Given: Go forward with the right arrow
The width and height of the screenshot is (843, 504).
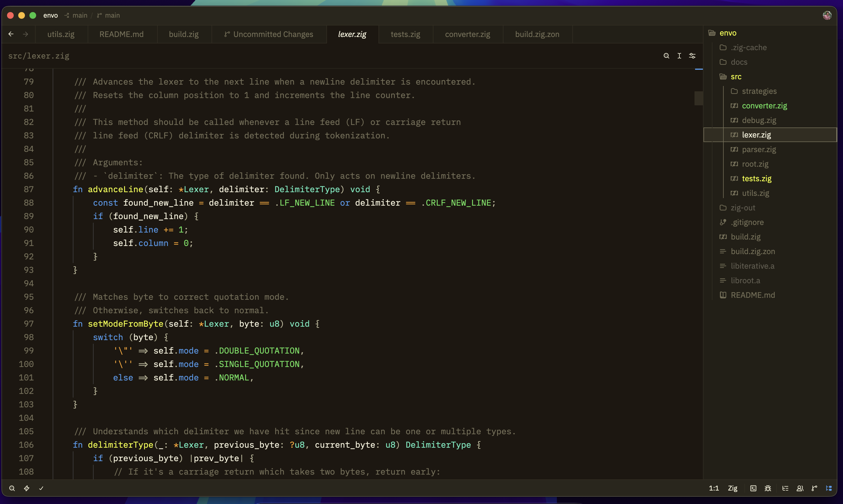Looking at the screenshot, I should 25,34.
